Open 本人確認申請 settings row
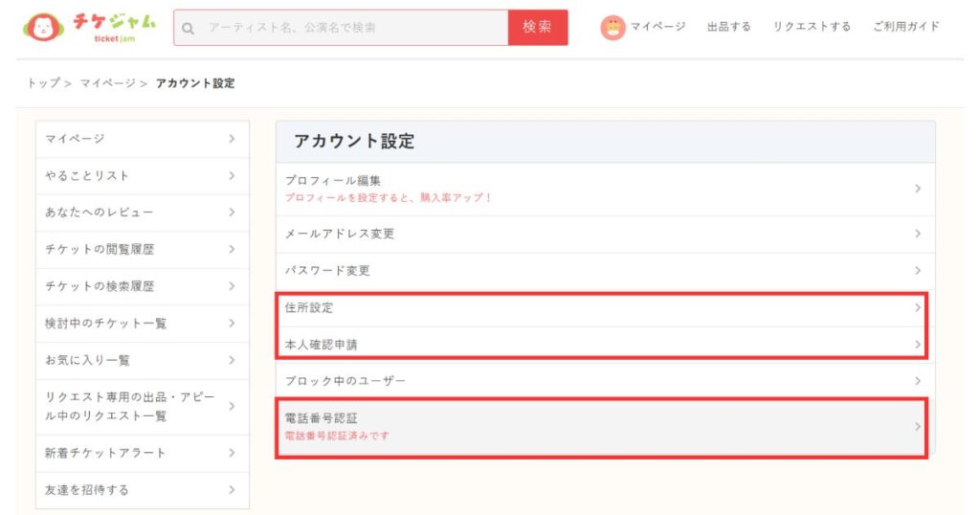This screenshot has width=980, height=515. [605, 345]
